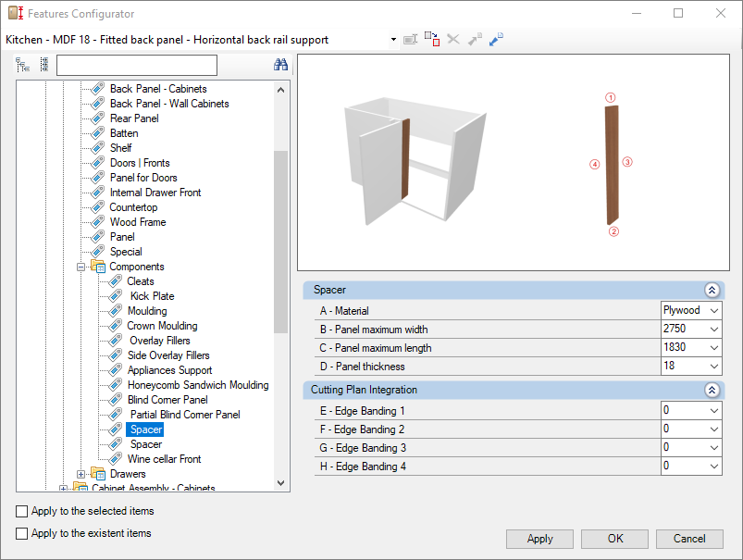Select Panel for Doors tree item
Viewport: 743px width, 560px height.
[x=143, y=178]
